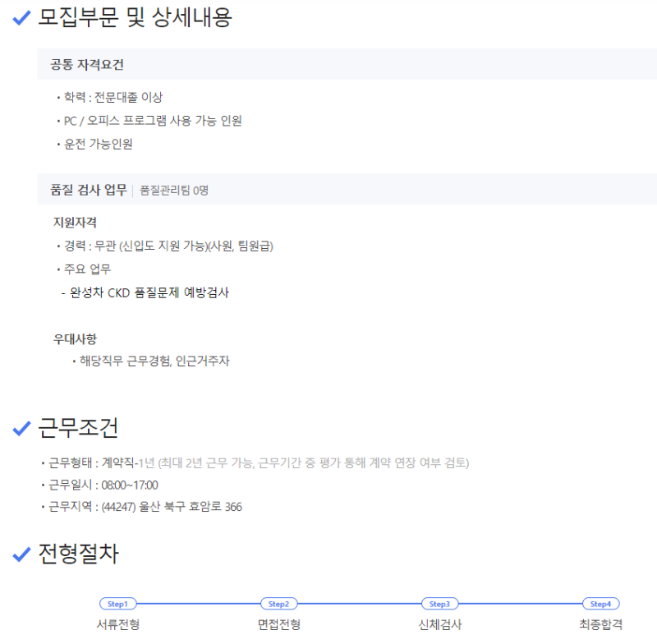Click the 품질관리팀 0명 text
The width and height of the screenshot is (657, 644).
[x=174, y=191]
